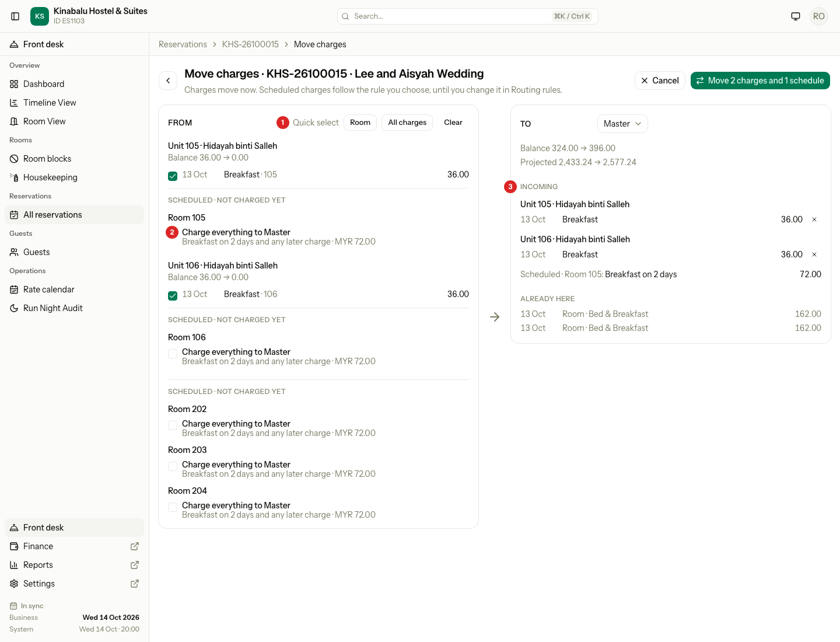Click the Housekeeping icon in sidebar

tap(14, 177)
